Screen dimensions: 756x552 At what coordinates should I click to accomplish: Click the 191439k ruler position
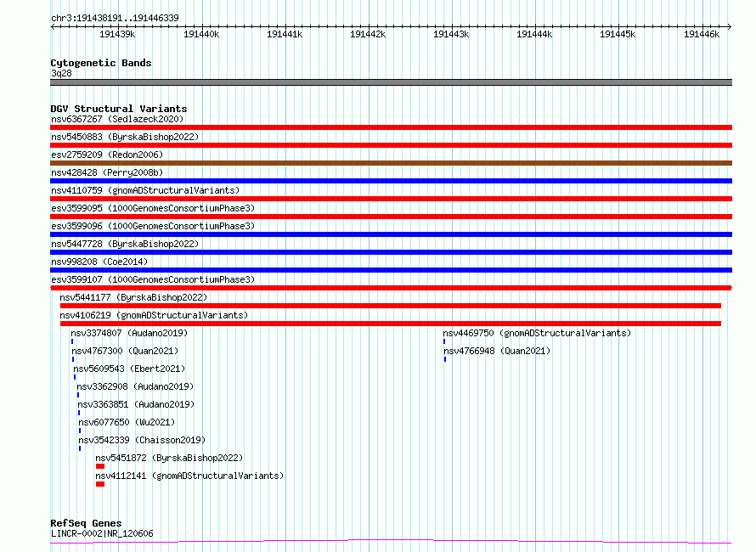click(x=117, y=34)
